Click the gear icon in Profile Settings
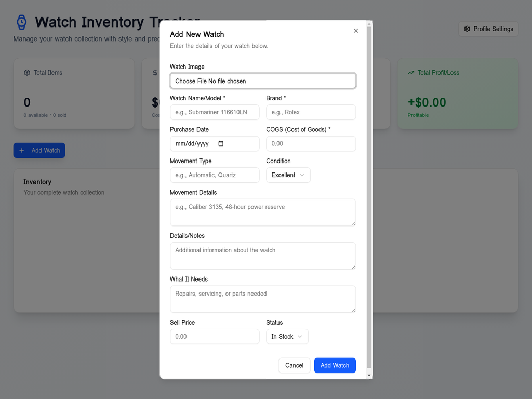 (x=467, y=29)
